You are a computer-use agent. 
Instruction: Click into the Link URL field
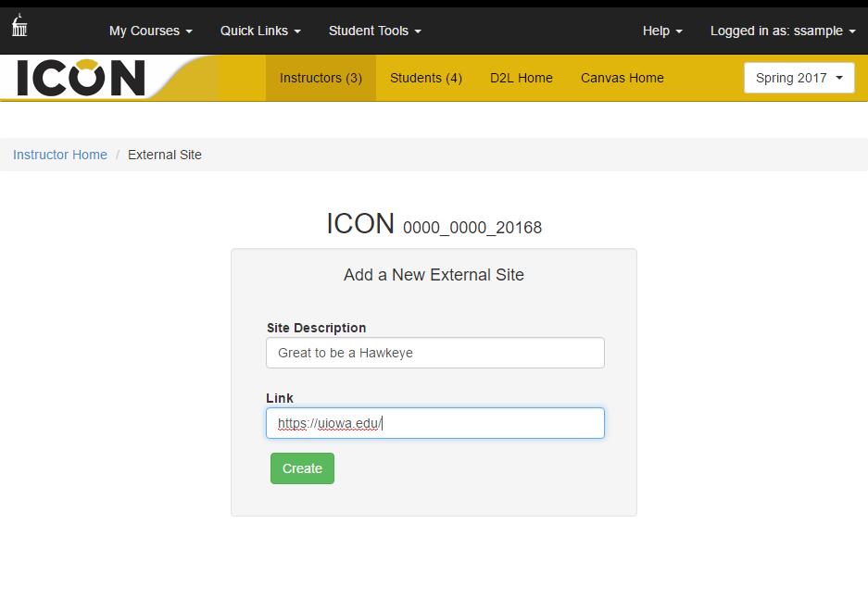pos(434,423)
